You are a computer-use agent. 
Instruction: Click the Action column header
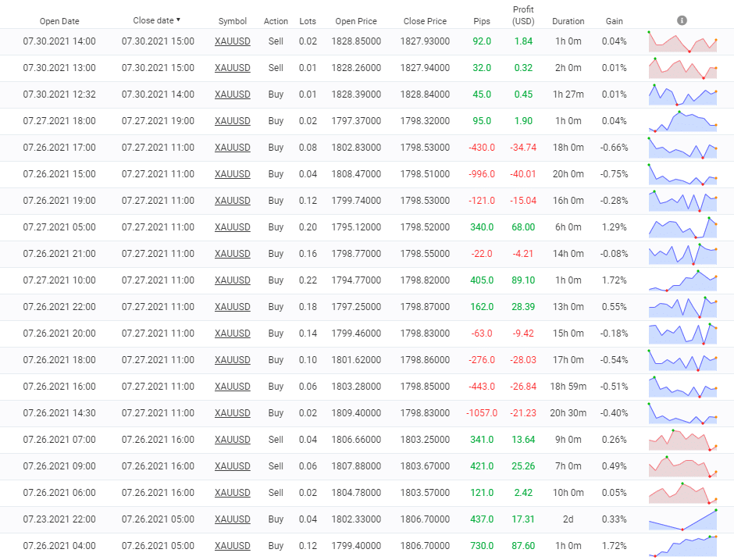[x=276, y=21]
